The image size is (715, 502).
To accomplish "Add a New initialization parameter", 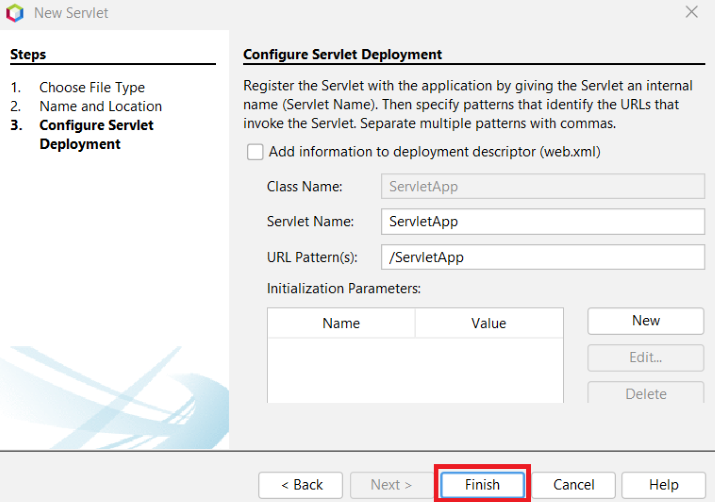I will pyautogui.click(x=645, y=321).
